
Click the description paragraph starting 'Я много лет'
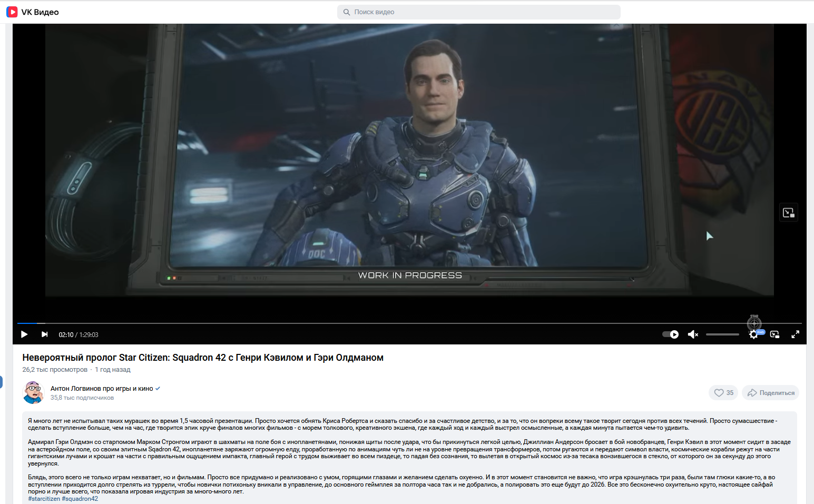point(403,424)
